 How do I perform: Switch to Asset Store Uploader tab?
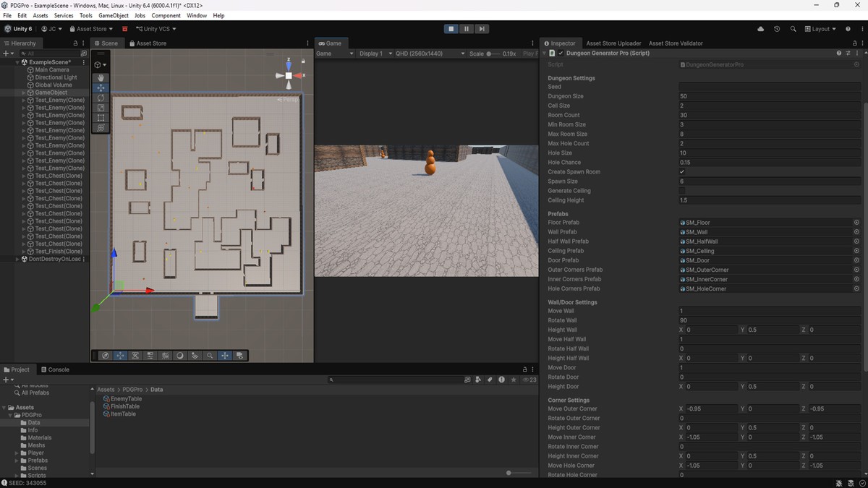tap(613, 43)
